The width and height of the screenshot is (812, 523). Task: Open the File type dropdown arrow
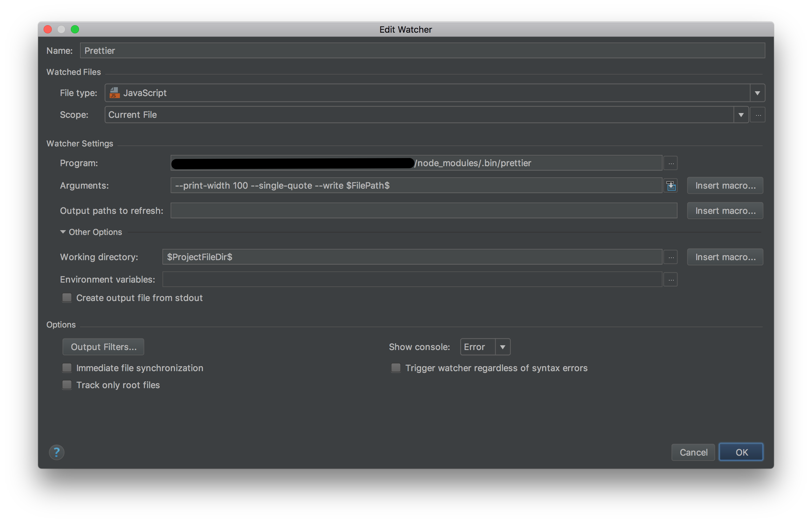757,93
